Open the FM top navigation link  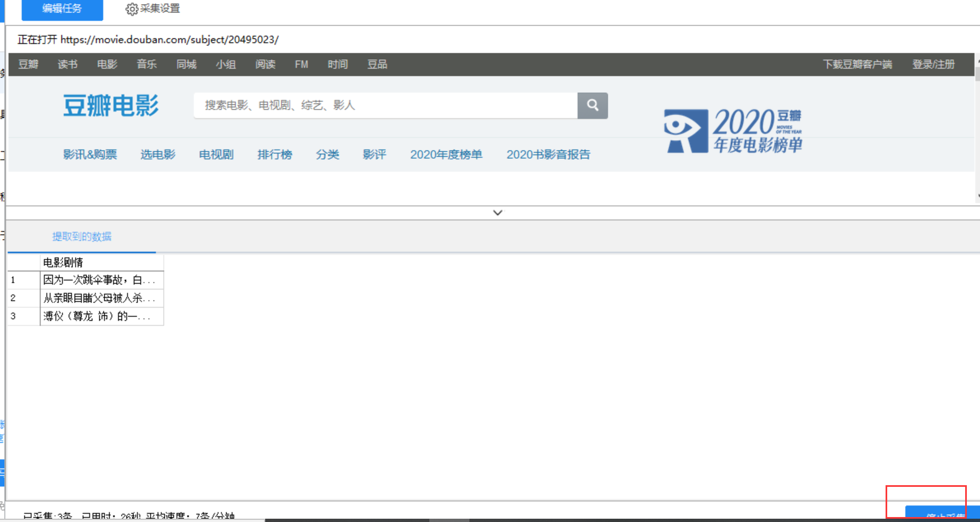point(301,64)
